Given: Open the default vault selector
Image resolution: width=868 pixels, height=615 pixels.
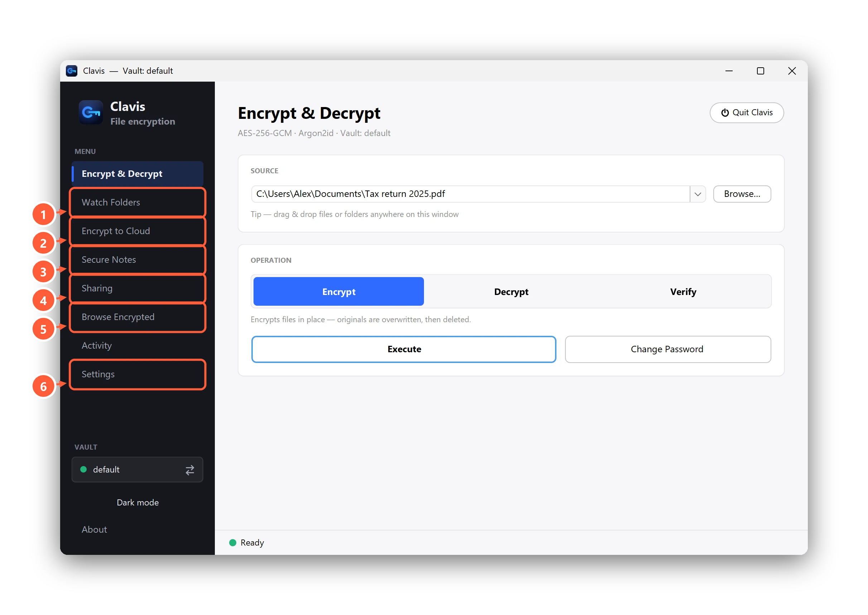Looking at the screenshot, I should pos(138,470).
